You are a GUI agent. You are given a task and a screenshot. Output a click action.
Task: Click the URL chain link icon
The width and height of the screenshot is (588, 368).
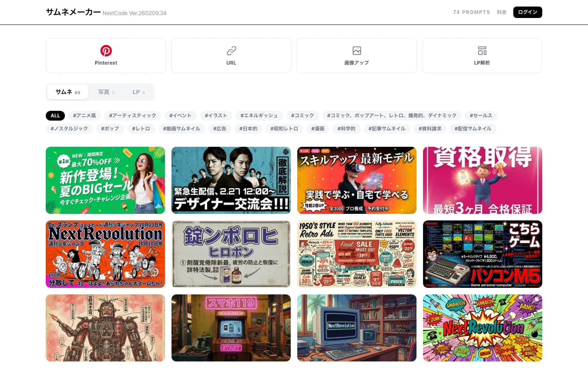click(x=231, y=51)
